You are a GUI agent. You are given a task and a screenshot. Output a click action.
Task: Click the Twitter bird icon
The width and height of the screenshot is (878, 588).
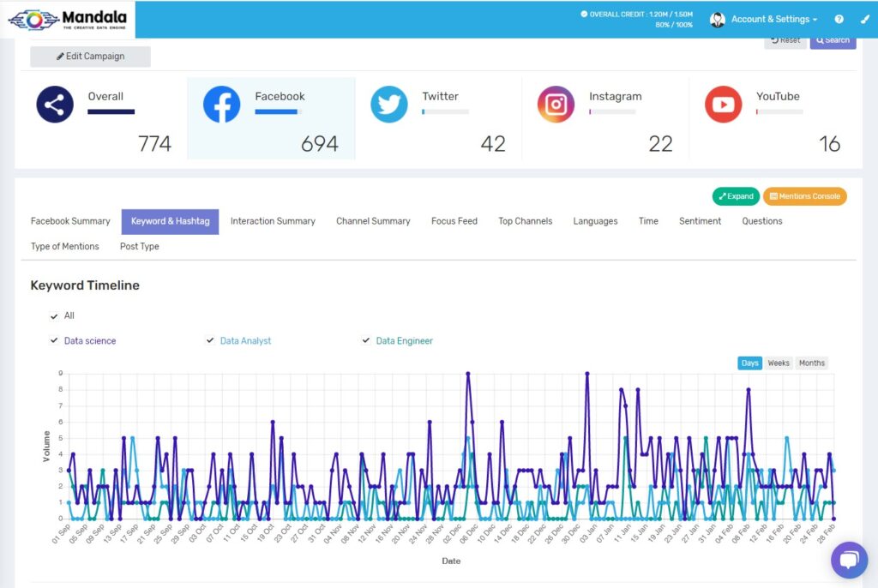[388, 105]
